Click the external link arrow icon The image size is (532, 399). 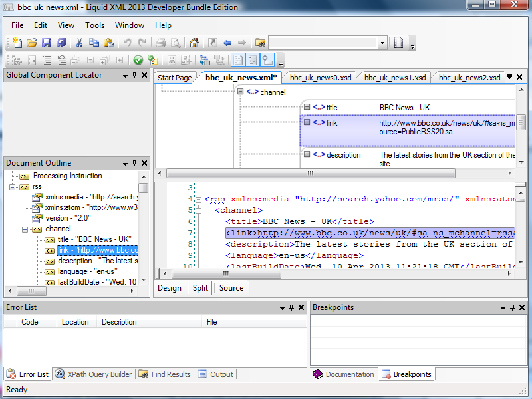click(213, 43)
